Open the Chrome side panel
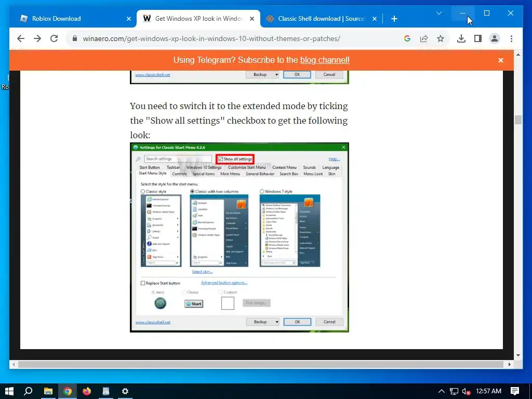 click(x=478, y=38)
